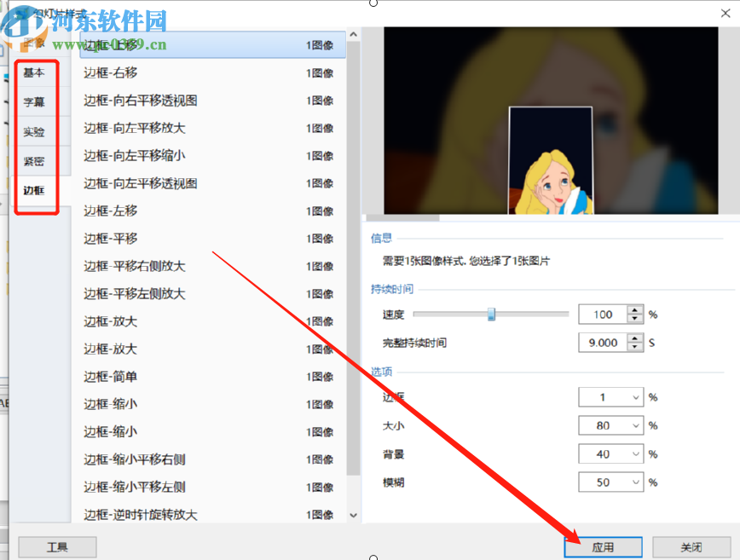Viewport: 740px width, 560px height.
Task: Open the 工具 (Tools) menu button
Action: tap(56, 546)
